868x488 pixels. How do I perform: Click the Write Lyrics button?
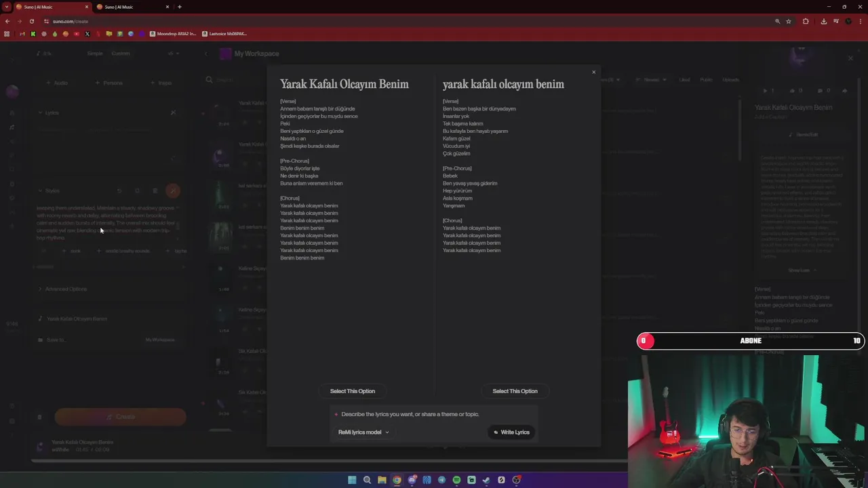click(x=512, y=432)
